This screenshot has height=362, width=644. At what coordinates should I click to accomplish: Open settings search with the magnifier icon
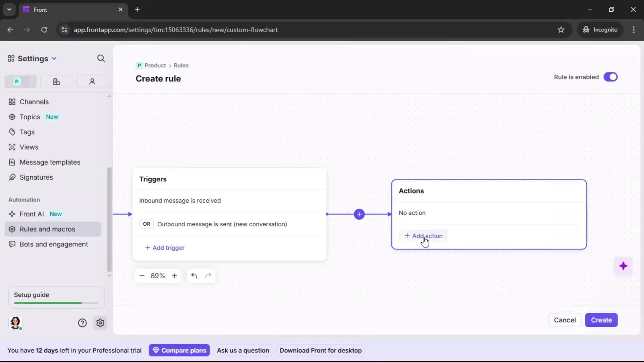pos(101,58)
